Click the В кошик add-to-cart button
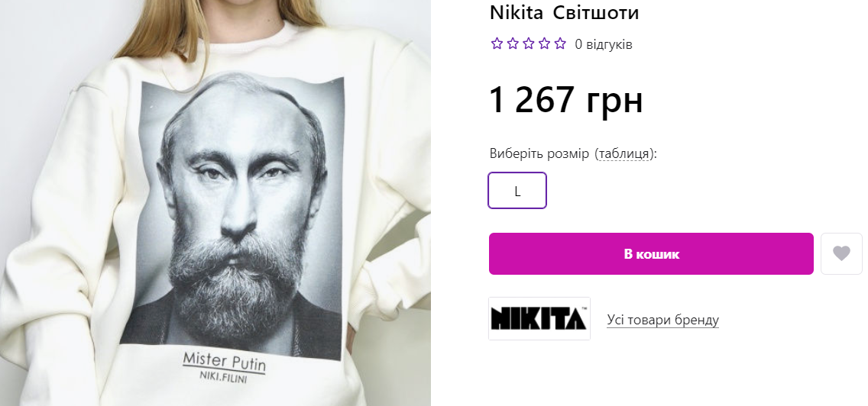Image resolution: width=868 pixels, height=406 pixels. pyautogui.click(x=651, y=254)
